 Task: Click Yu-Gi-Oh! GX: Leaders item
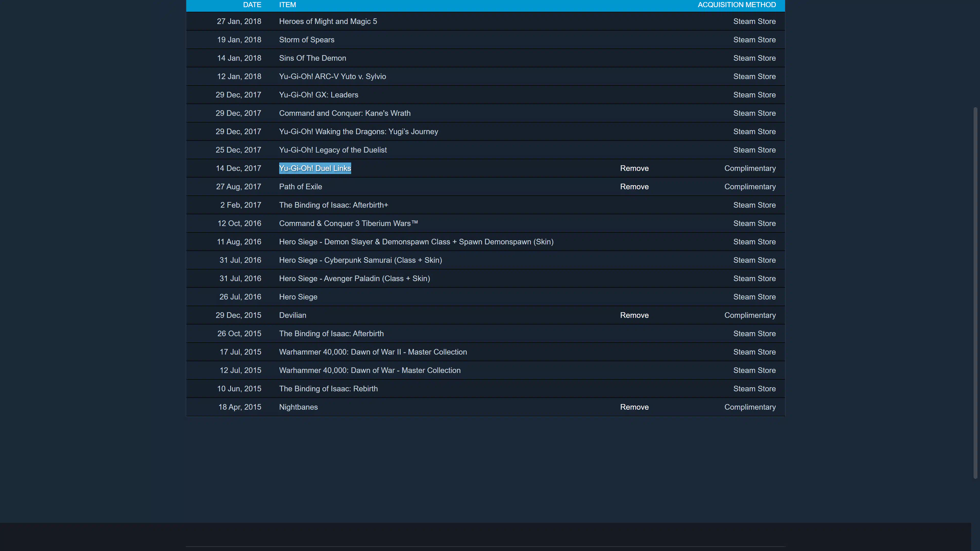pos(318,95)
